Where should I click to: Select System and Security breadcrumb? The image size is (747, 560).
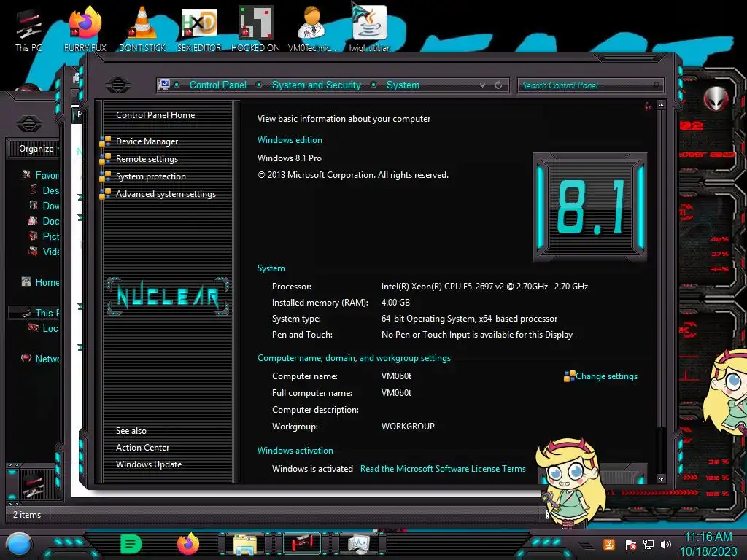(317, 85)
